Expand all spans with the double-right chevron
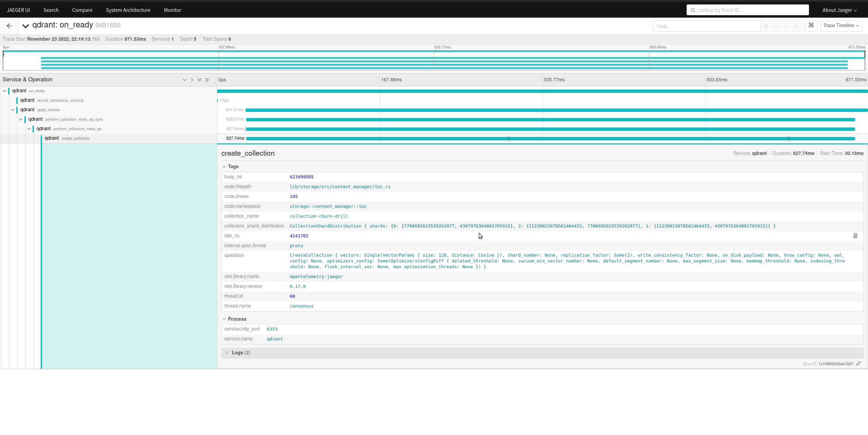The width and height of the screenshot is (868, 435). point(207,80)
